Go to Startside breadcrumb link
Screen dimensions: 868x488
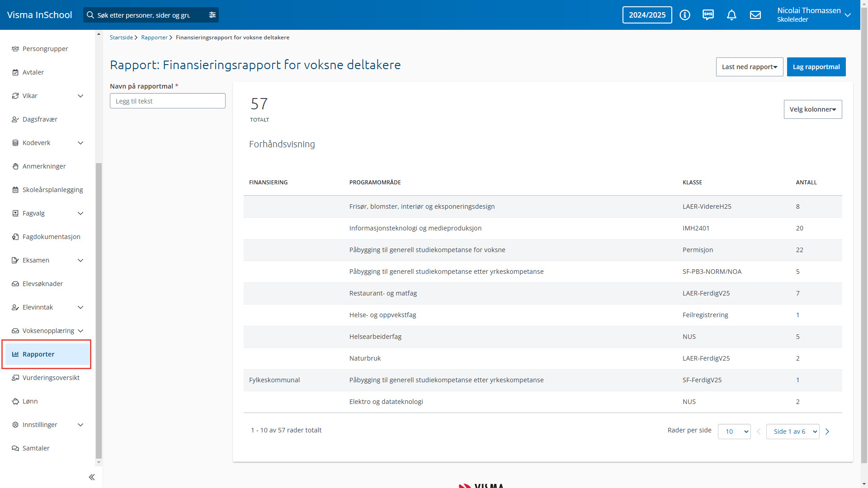(x=121, y=38)
